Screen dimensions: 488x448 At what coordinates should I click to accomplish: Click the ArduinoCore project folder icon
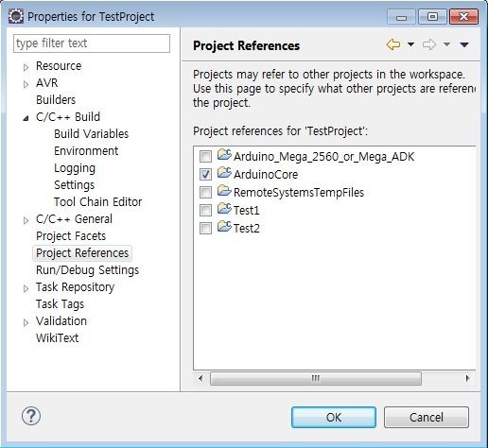(x=224, y=172)
